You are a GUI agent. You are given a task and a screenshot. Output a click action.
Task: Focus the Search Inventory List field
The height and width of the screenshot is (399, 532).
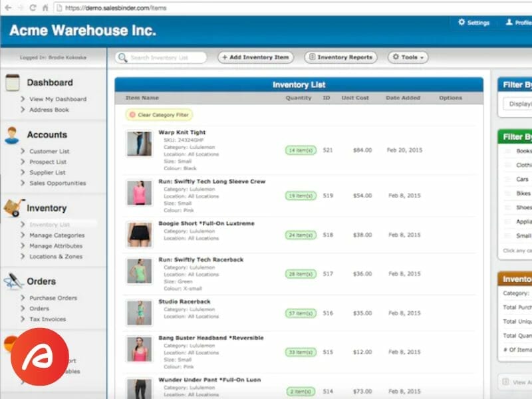161,58
